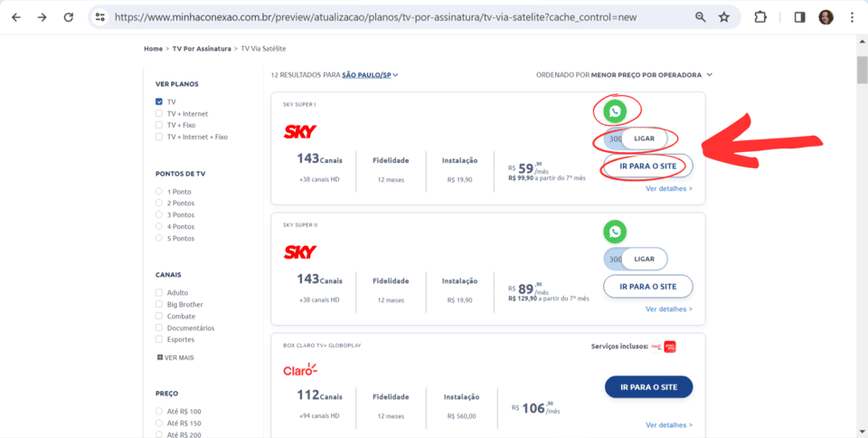Click IR PARA O SITE for Box Claro TV+

point(648,387)
